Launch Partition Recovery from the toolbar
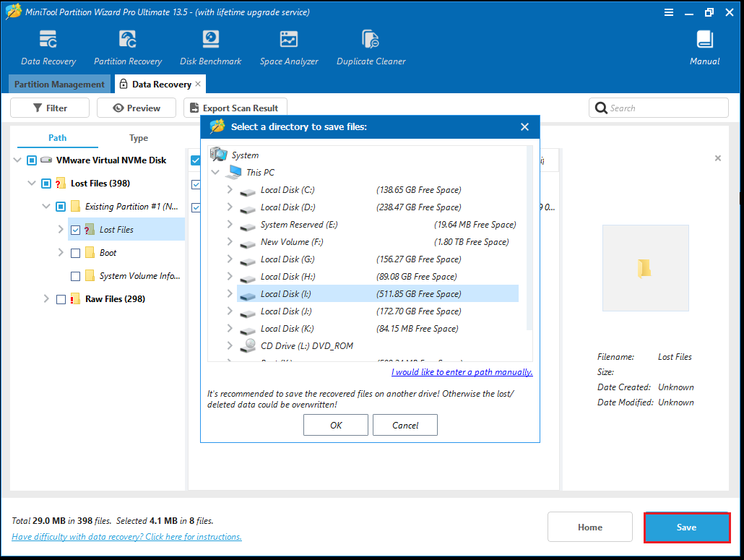Image resolution: width=744 pixels, height=560 pixels. (x=128, y=40)
